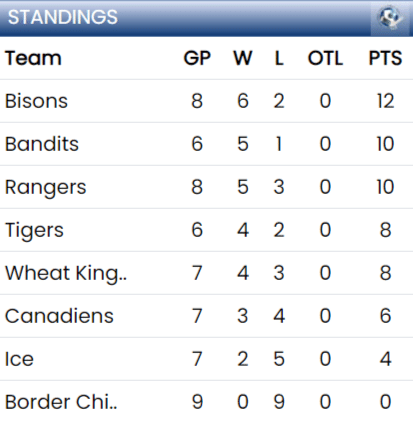Click the Ice wins value 2
This screenshot has height=421, width=413.
pyautogui.click(x=243, y=359)
